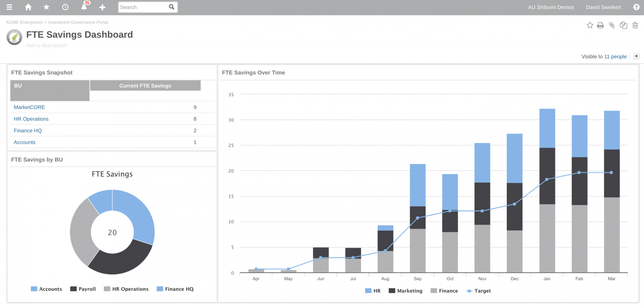Open recent items clock icon
Viewport: 644px width, 306px height.
tap(65, 7)
